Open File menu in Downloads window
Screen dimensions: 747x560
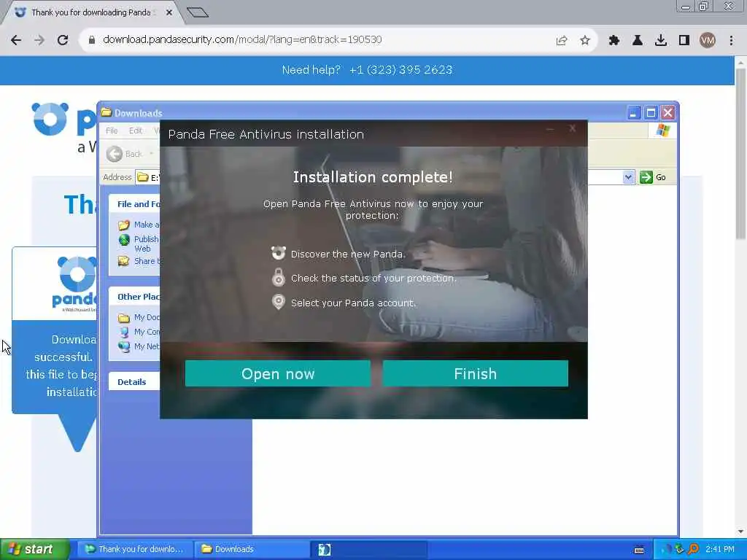(112, 131)
